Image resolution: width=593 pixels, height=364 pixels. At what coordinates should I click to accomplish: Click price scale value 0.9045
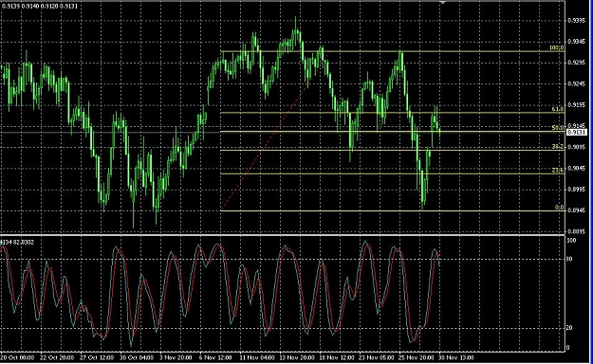(x=577, y=168)
